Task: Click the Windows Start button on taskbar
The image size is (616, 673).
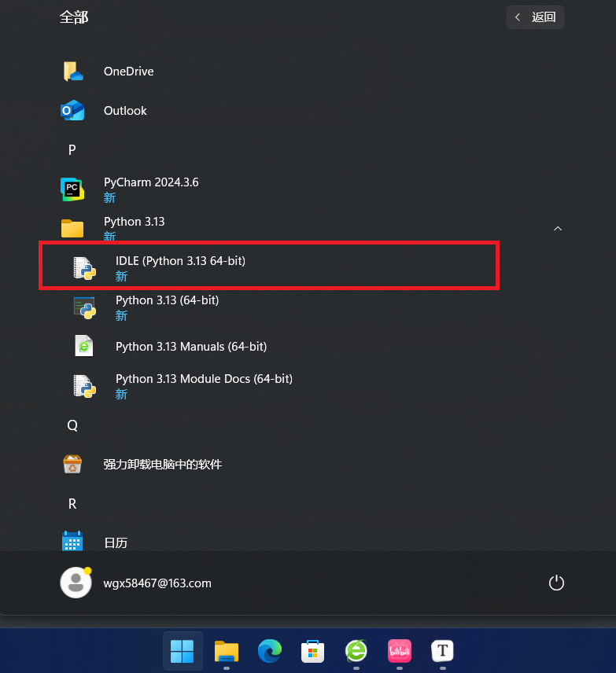Action: point(183,651)
